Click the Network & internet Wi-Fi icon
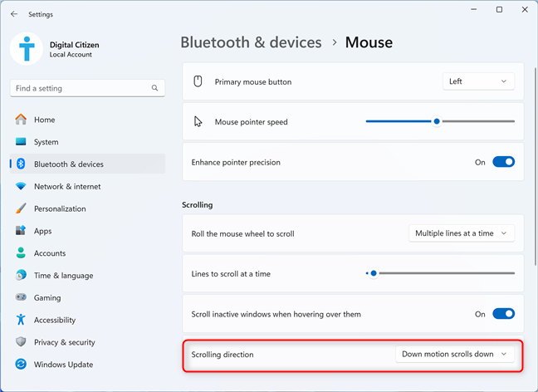This screenshot has width=538, height=392. click(x=21, y=186)
